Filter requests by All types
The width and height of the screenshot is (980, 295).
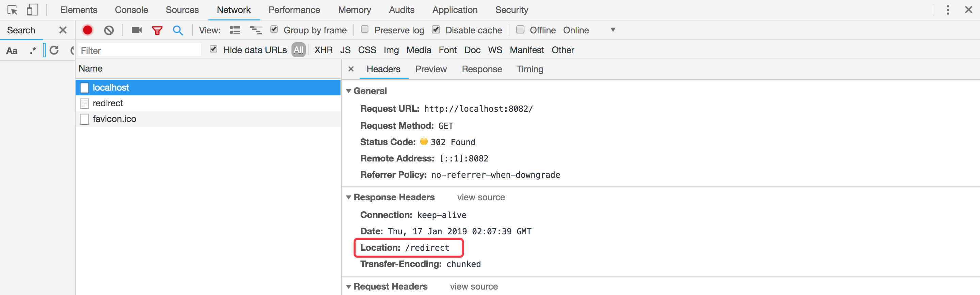298,50
